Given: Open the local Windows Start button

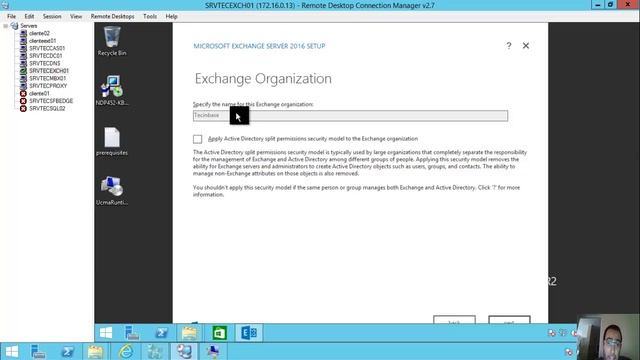Looking at the screenshot, I should click(12, 351).
